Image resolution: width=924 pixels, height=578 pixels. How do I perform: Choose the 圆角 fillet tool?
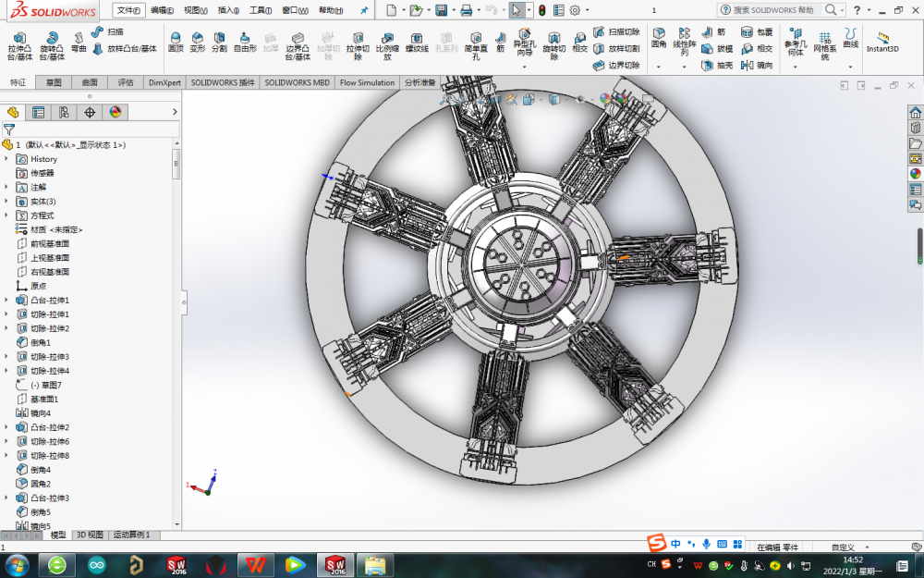[x=659, y=37]
